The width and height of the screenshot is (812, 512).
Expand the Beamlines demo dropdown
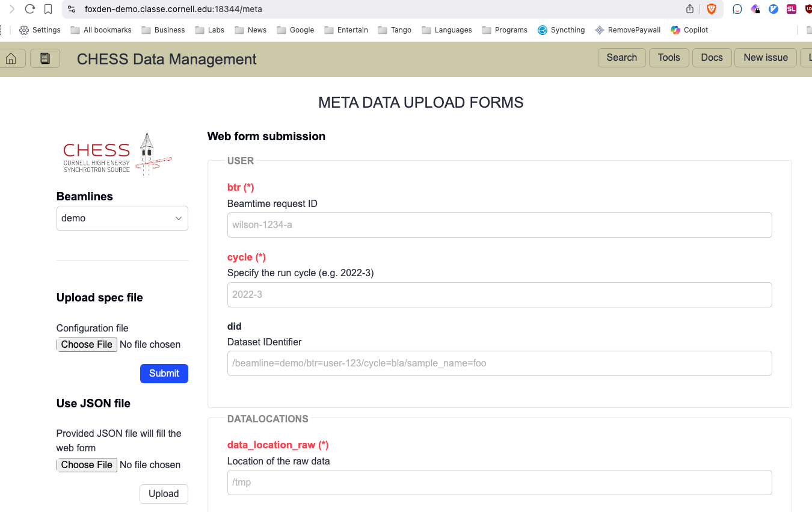(x=122, y=218)
